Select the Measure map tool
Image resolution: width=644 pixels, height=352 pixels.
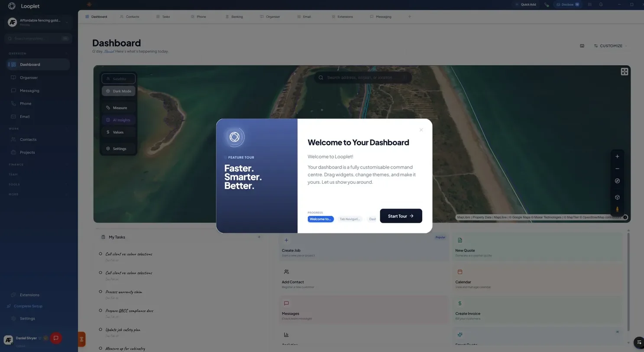[119, 108]
